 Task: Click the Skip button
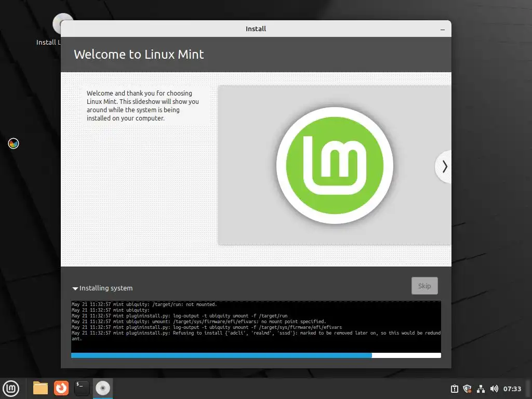(x=424, y=286)
